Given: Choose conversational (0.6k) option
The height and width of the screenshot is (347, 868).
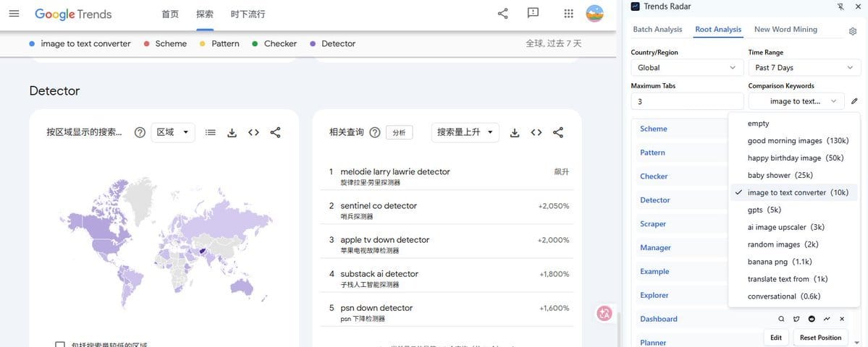Looking at the screenshot, I should click(794, 296).
